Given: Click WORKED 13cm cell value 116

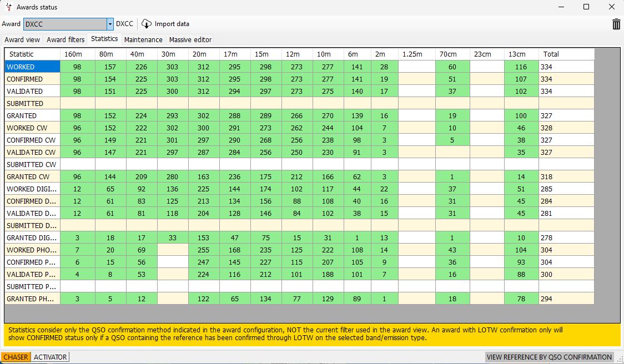Looking at the screenshot, I should click(x=521, y=67).
